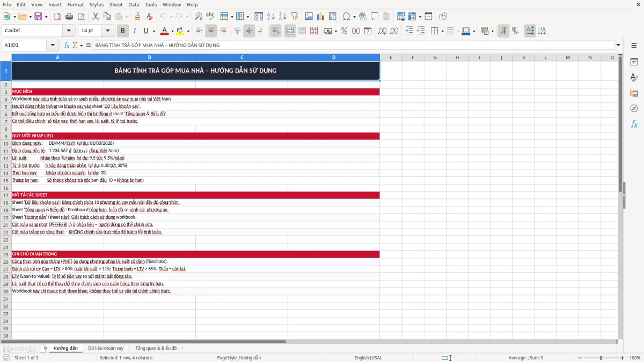Run the spelling check
This screenshot has width=644, height=362.
[x=210, y=17]
